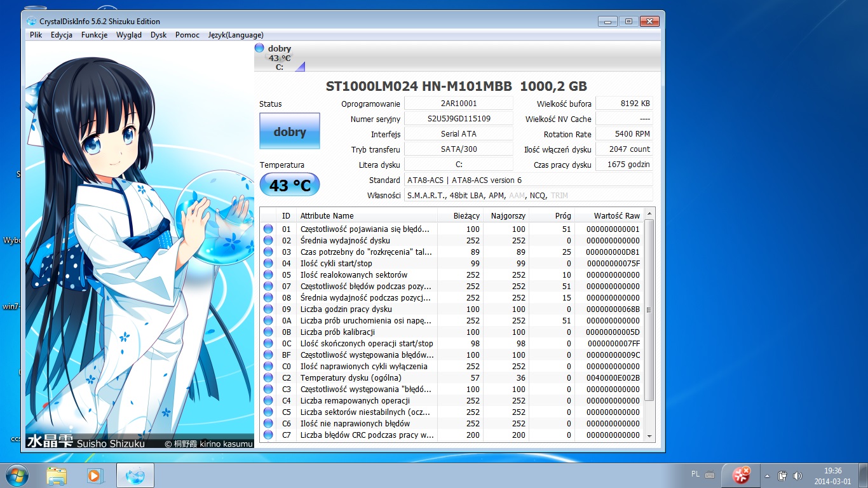Click the red X tray notification icon
The height and width of the screenshot is (488, 868).
pos(741,475)
